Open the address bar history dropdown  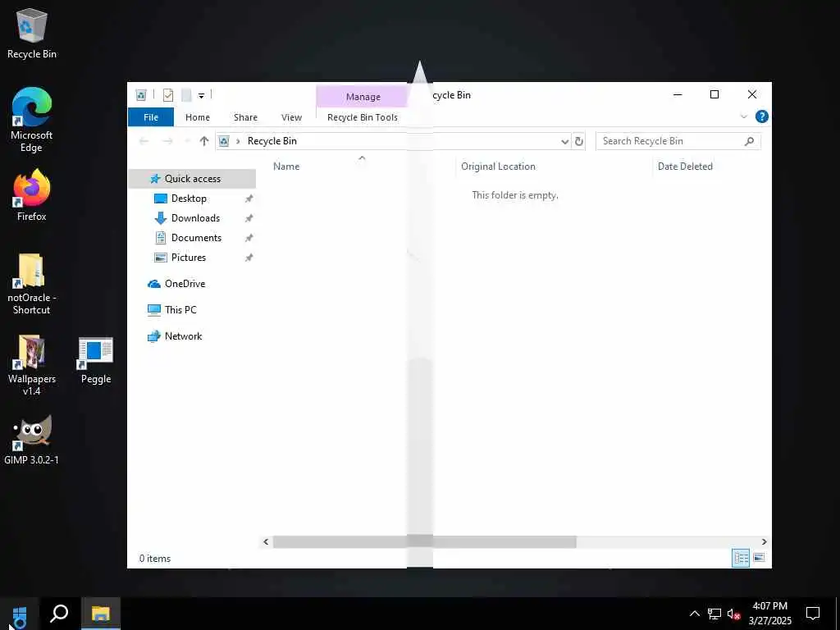(x=564, y=141)
